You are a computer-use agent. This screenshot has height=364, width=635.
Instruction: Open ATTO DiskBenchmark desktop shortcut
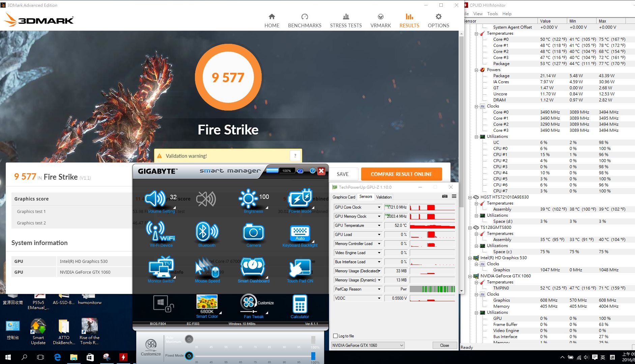tap(64, 332)
